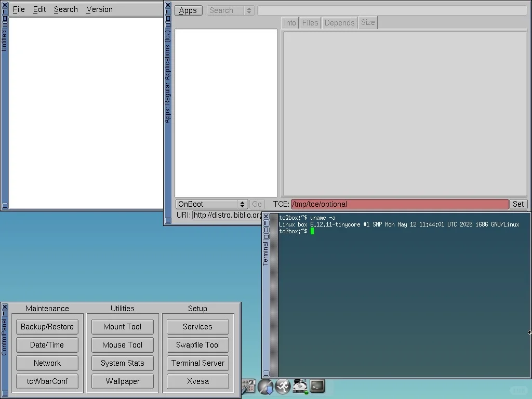Click at the terminal prompt cursor
532x399 pixels.
coord(312,231)
